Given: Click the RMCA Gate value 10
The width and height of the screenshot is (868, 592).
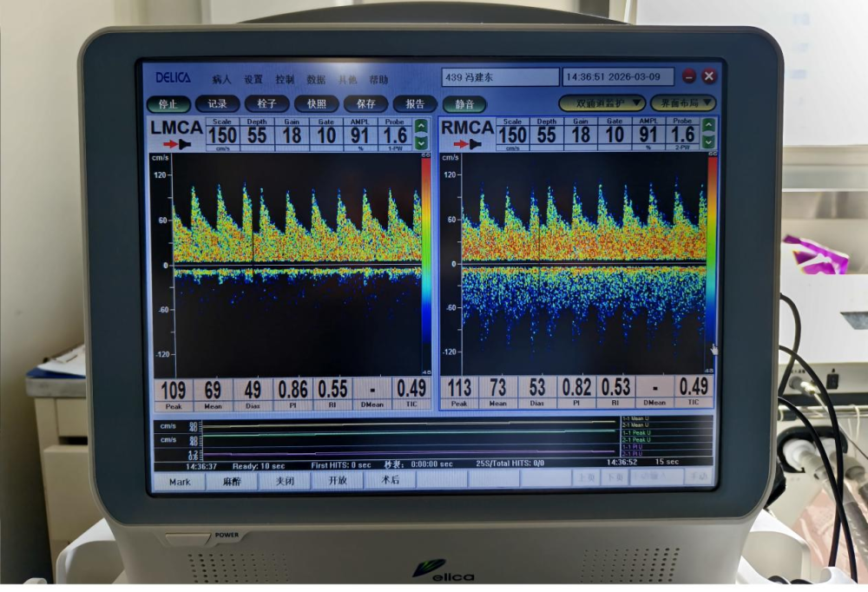Looking at the screenshot, I should coord(615,135).
